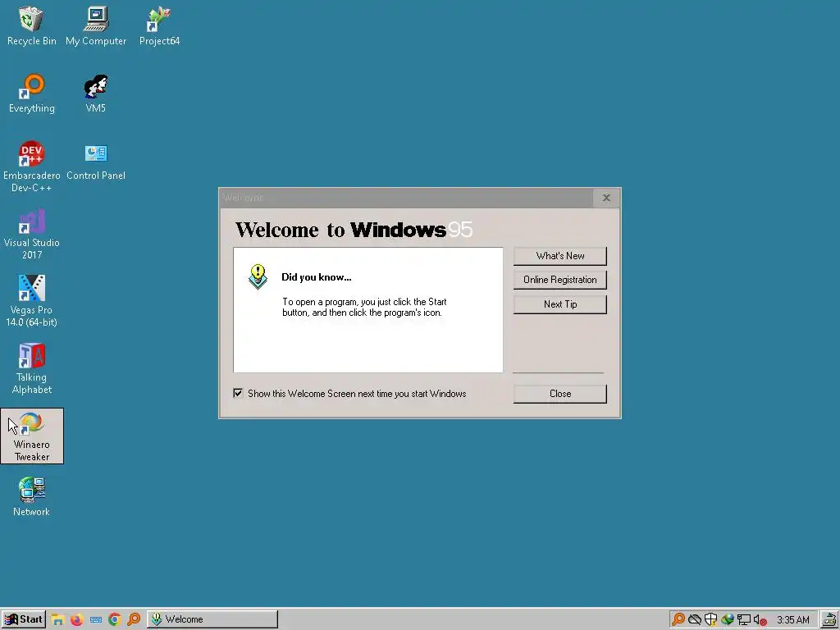Click the OneDrive cloud tray icon
The width and height of the screenshot is (840, 630).
695,620
